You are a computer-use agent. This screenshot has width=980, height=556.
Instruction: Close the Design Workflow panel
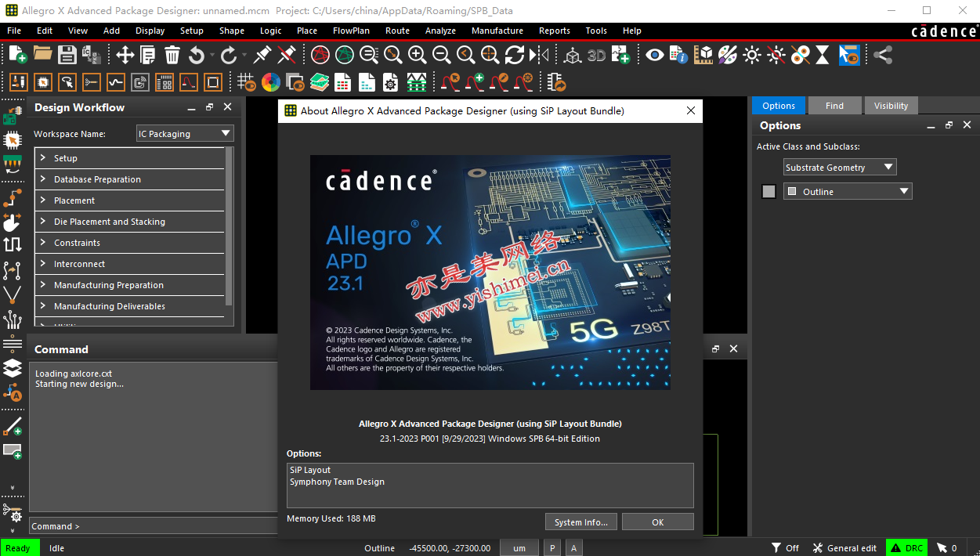[227, 107]
